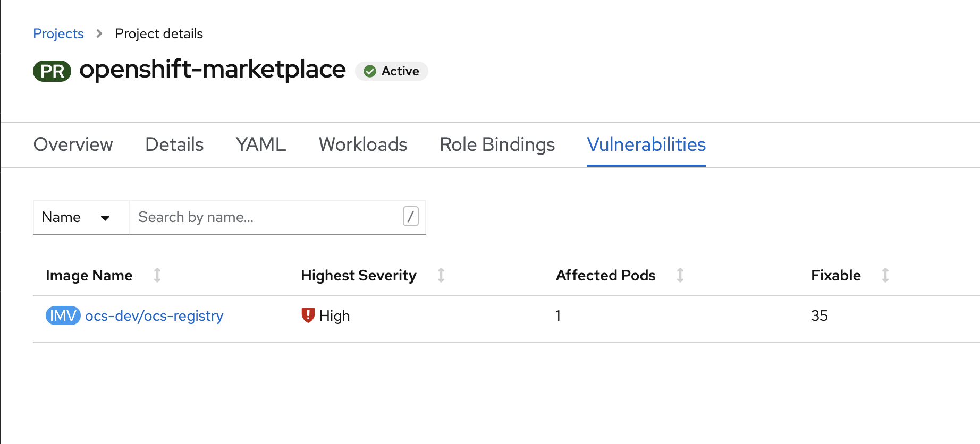
Task: Click the IMV image badge icon
Action: (x=63, y=315)
